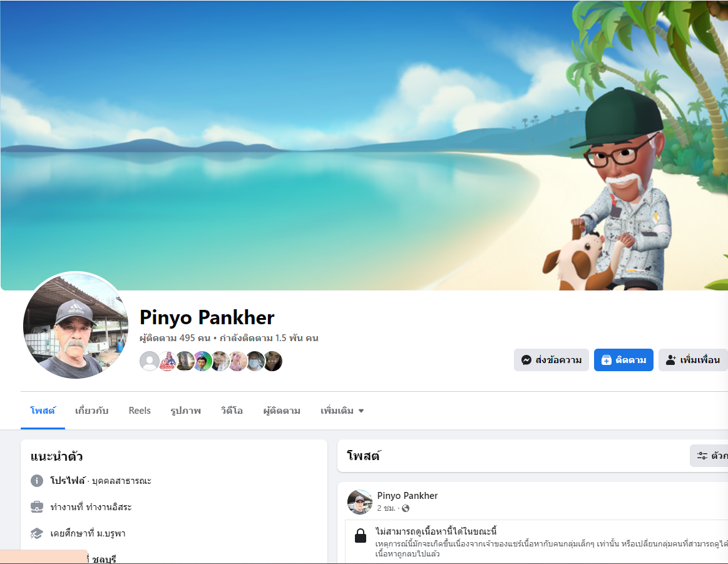Click the globe privacy icon on the post

tap(406, 508)
